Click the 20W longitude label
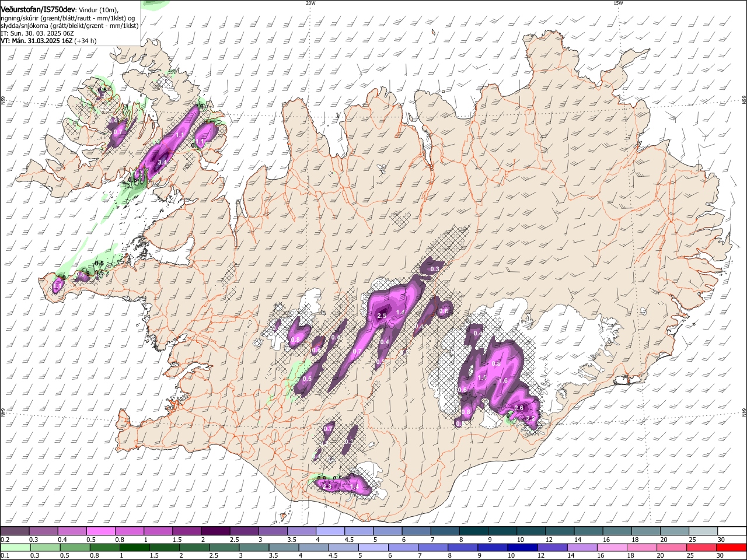The width and height of the screenshot is (747, 560). (x=310, y=3)
